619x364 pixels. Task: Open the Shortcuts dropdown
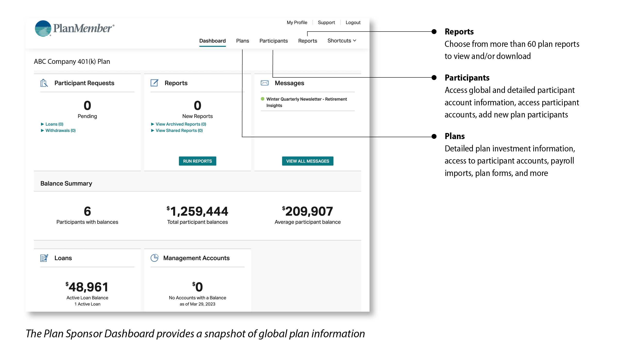click(x=342, y=41)
